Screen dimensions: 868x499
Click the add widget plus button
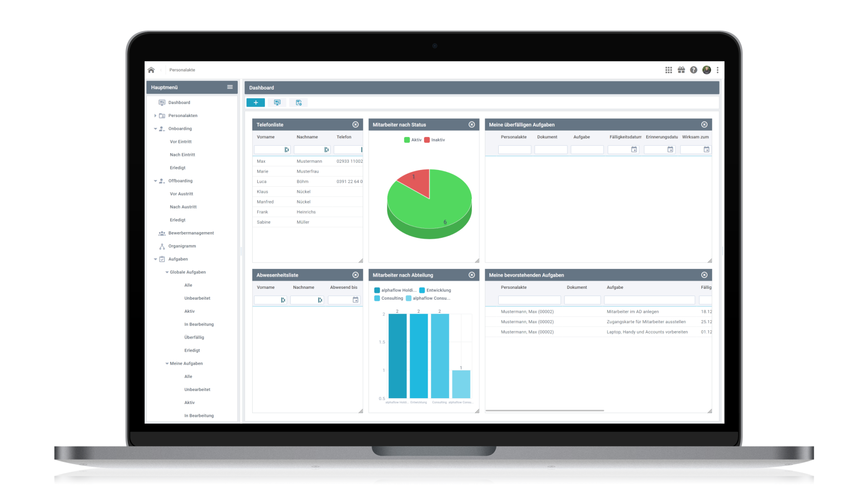[255, 103]
